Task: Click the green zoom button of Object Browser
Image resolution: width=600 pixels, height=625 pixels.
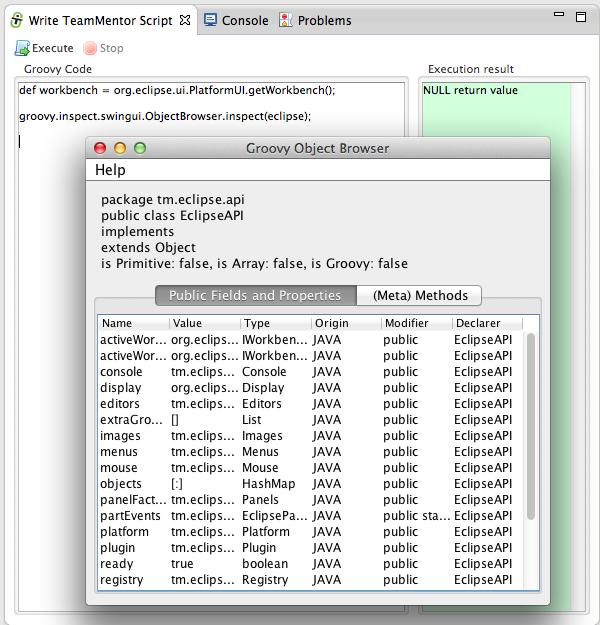Action: click(x=140, y=148)
